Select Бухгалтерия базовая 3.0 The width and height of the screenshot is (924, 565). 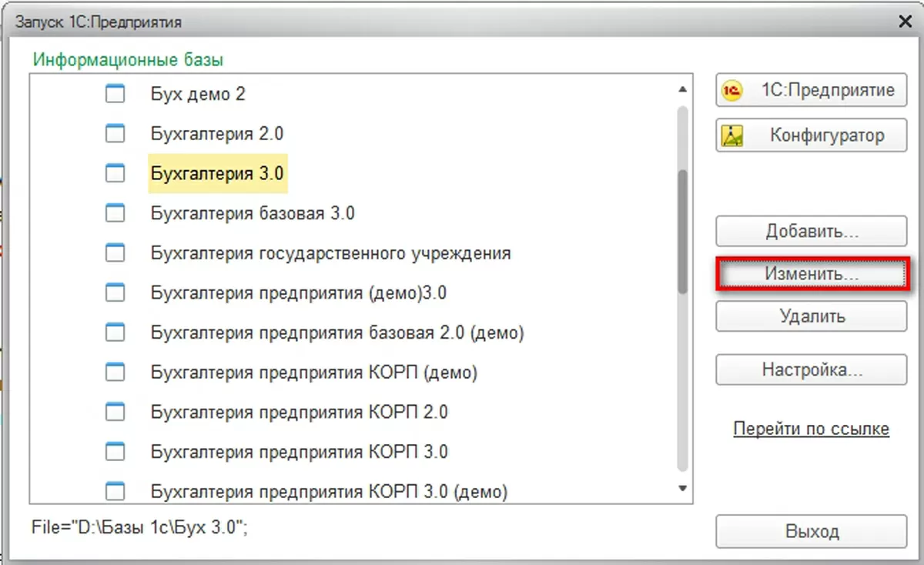253,213
